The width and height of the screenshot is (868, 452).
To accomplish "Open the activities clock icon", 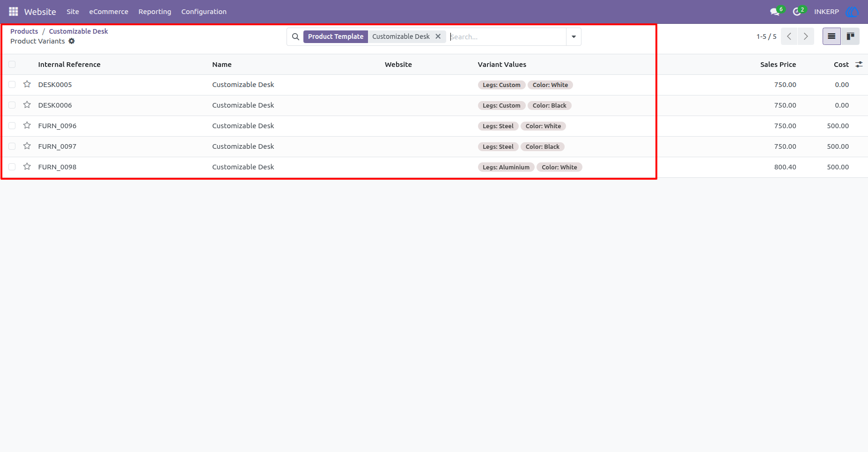I will [797, 11].
